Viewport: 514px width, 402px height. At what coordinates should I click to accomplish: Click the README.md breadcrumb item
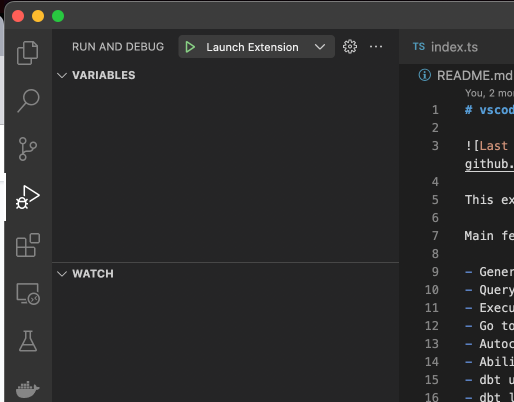pyautogui.click(x=475, y=76)
